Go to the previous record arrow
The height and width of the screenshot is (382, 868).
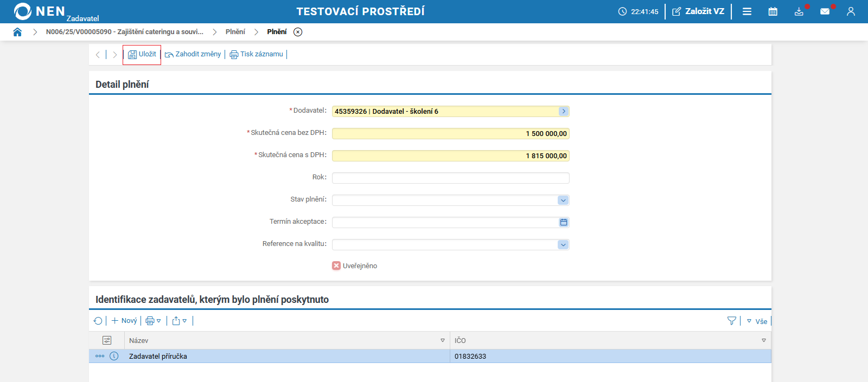click(x=98, y=55)
